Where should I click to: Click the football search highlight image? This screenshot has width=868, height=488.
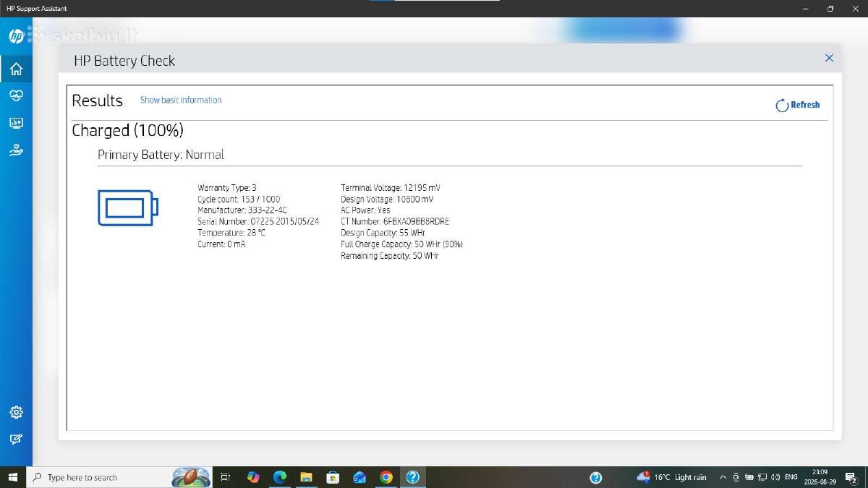coord(191,477)
